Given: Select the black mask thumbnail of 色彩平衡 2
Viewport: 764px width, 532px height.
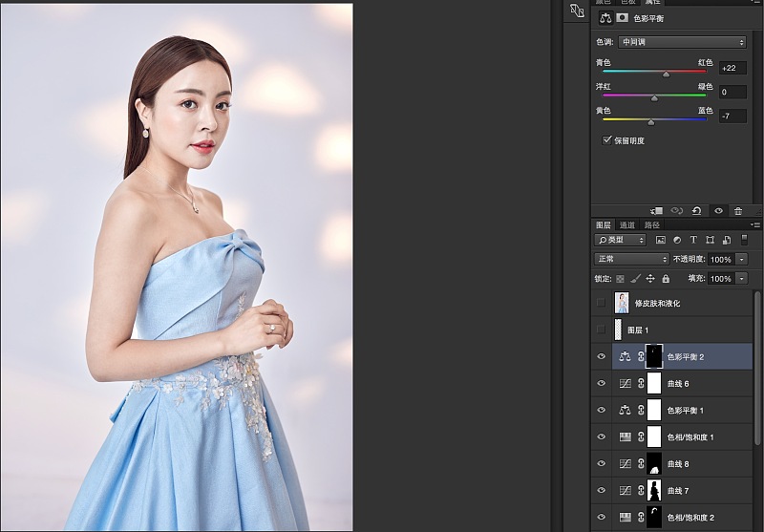Looking at the screenshot, I should [x=654, y=356].
